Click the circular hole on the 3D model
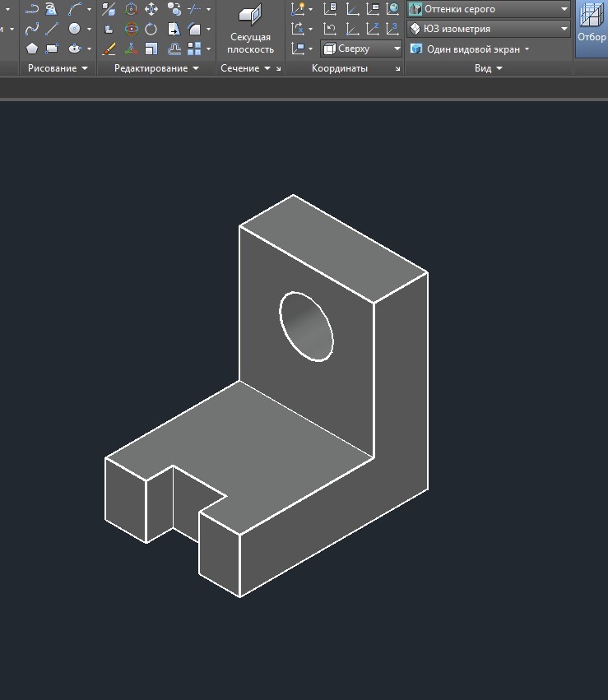 307,327
